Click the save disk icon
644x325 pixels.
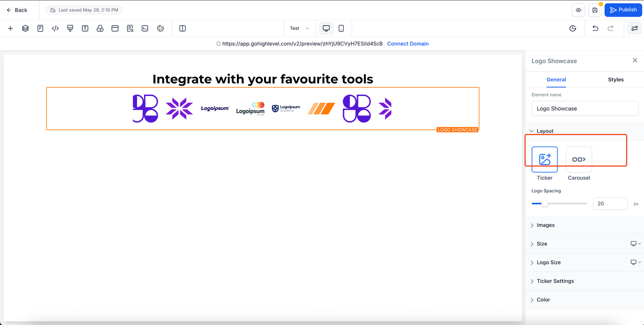click(595, 10)
